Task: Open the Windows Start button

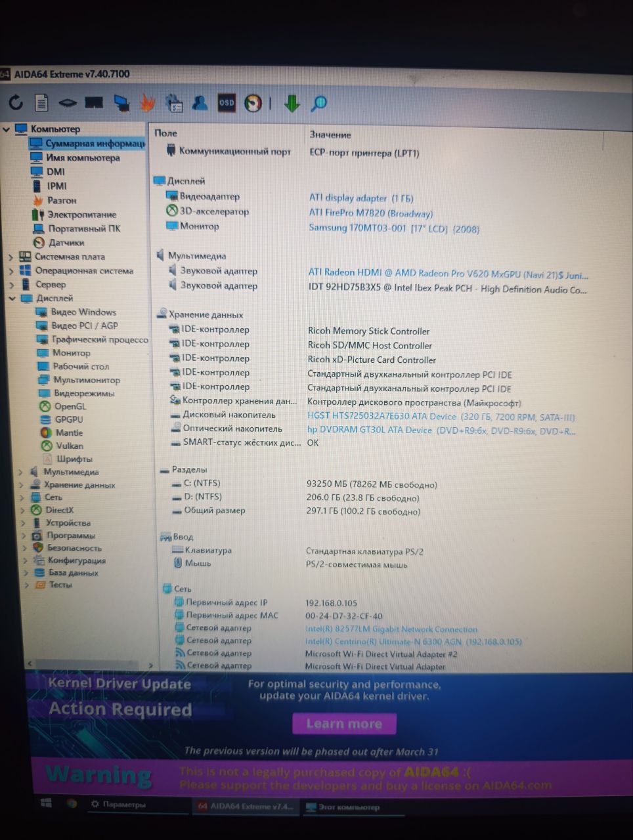Action: click(46, 803)
